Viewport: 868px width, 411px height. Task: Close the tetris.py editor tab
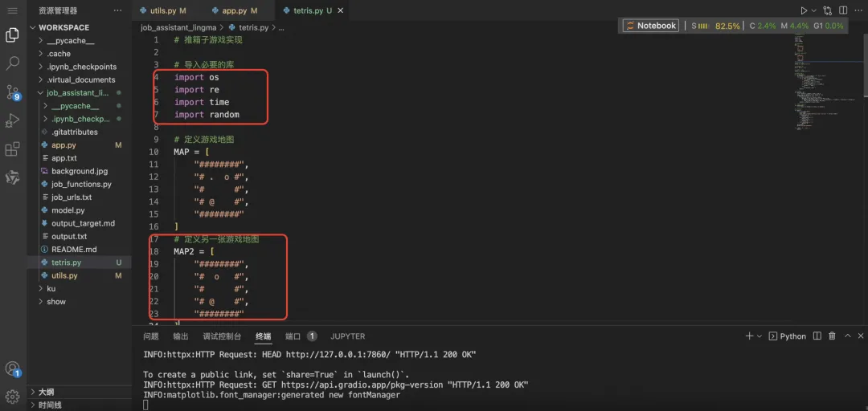pyautogui.click(x=339, y=10)
